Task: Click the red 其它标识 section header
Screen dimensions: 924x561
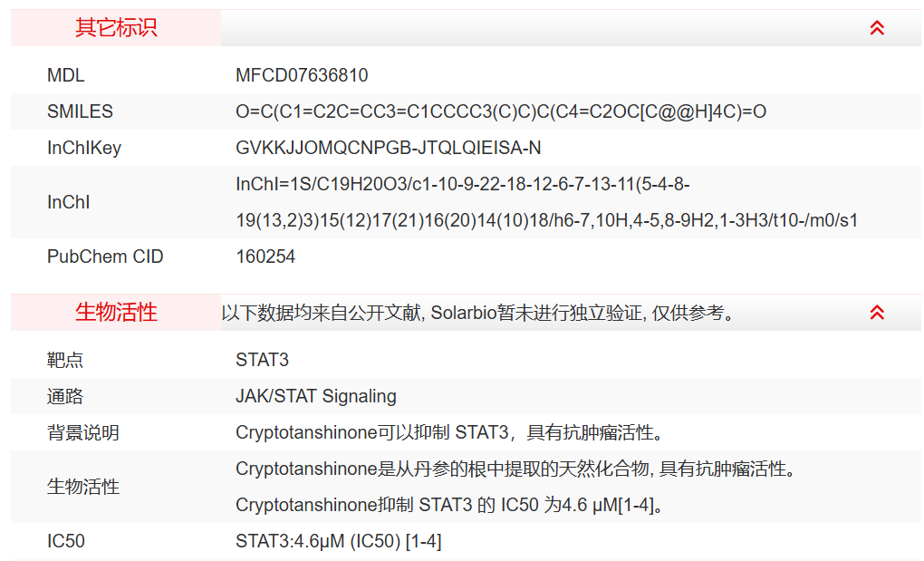Action: [116, 28]
